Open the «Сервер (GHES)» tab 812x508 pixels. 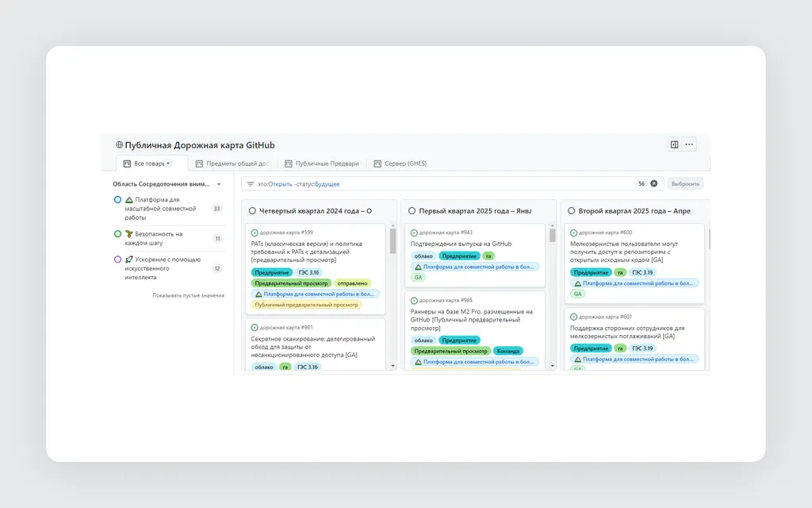400,164
